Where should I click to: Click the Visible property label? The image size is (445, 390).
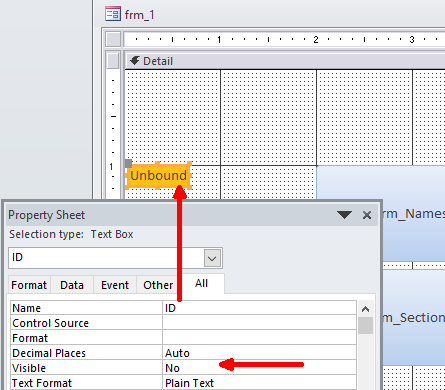[29, 368]
